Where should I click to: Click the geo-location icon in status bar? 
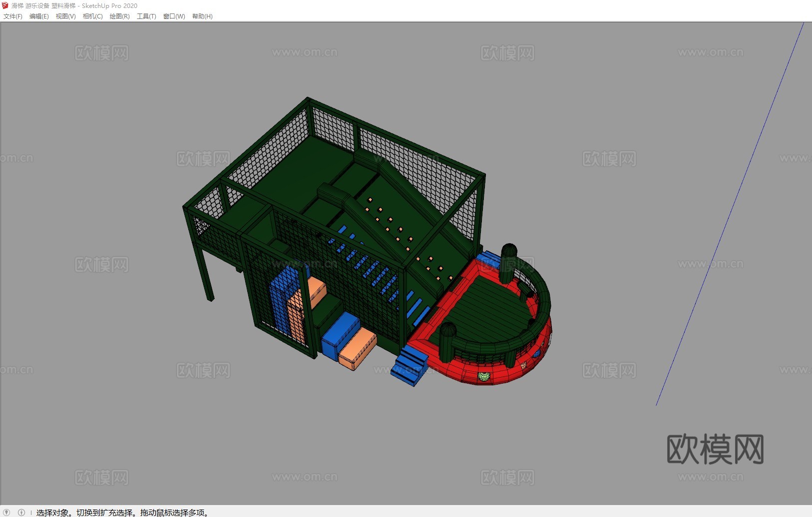click(7, 512)
